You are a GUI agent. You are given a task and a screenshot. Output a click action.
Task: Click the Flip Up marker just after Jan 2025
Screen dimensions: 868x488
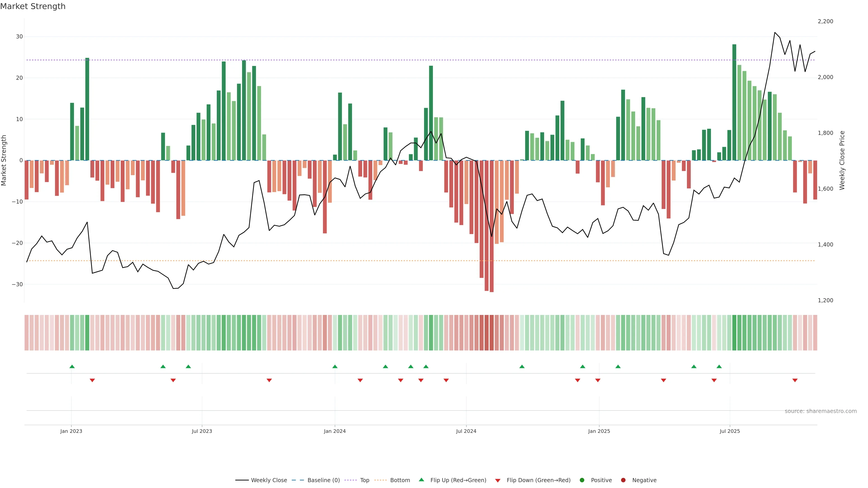click(618, 366)
